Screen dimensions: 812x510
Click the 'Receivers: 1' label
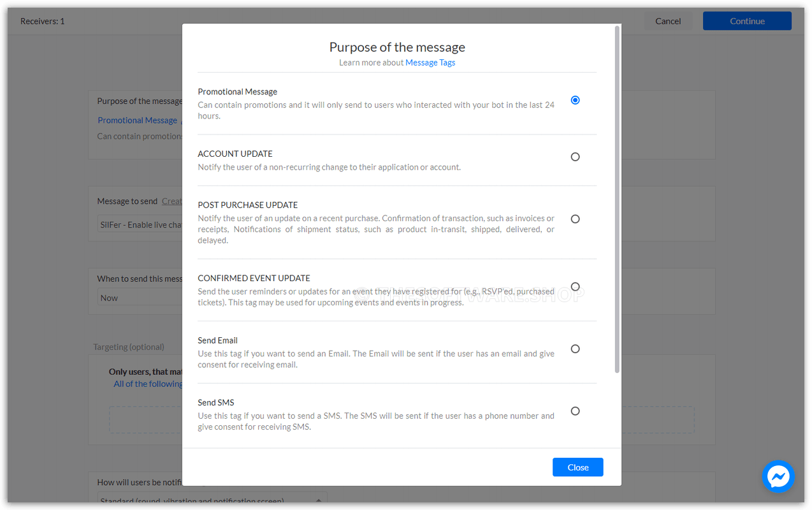[x=43, y=21]
